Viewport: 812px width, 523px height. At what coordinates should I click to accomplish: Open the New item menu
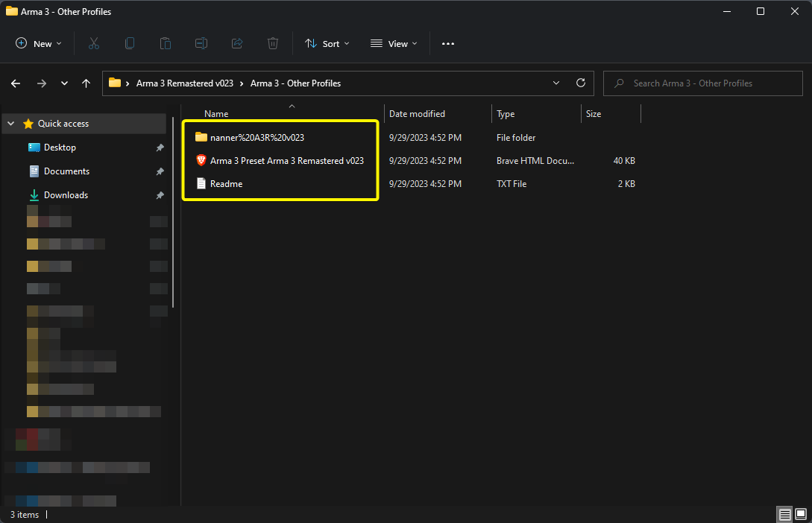pyautogui.click(x=39, y=43)
